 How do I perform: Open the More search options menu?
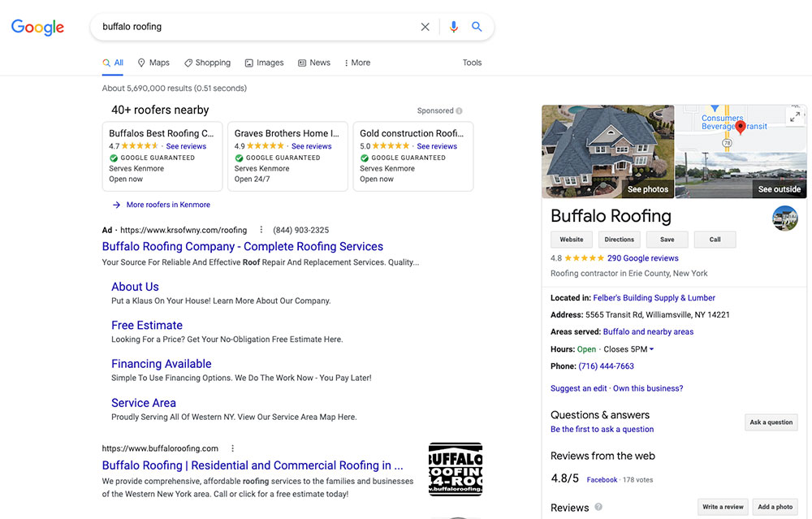tap(357, 63)
